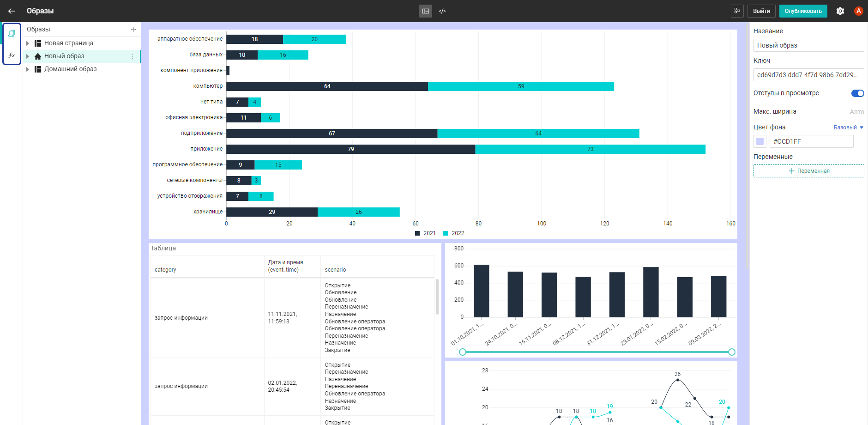The image size is (868, 425).
Task: Toggle Отступы в просмотре switch
Action: pos(857,93)
